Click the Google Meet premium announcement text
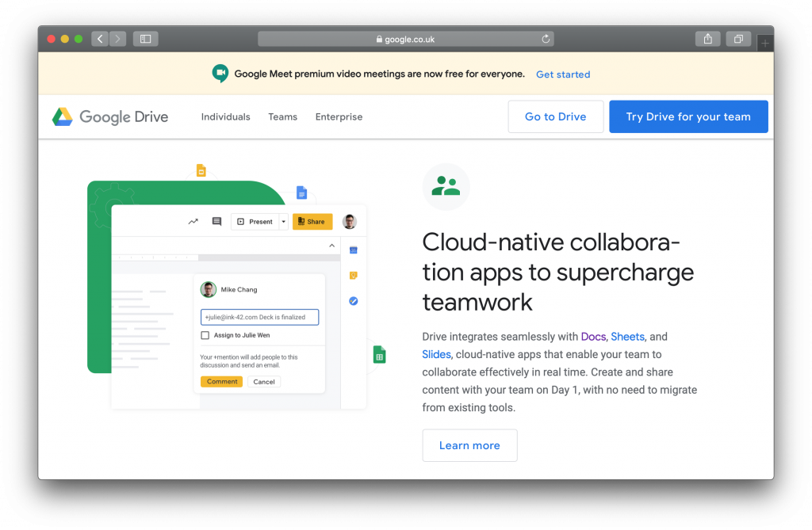Screen dimensions: 812x530 [380, 74]
